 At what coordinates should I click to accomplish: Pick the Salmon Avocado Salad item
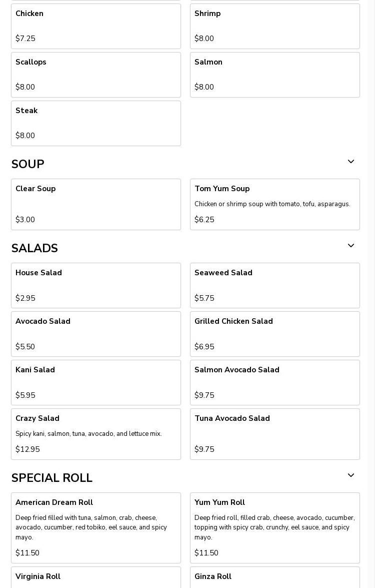(275, 382)
